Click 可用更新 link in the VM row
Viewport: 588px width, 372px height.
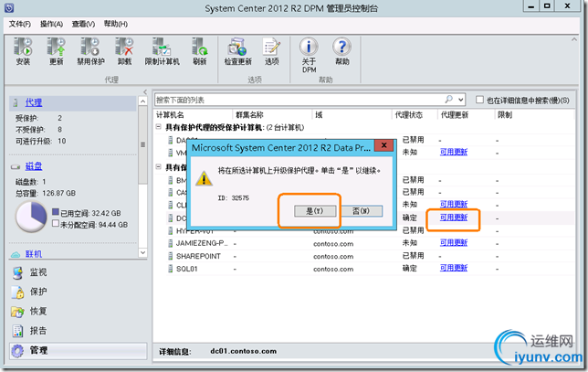coord(454,152)
